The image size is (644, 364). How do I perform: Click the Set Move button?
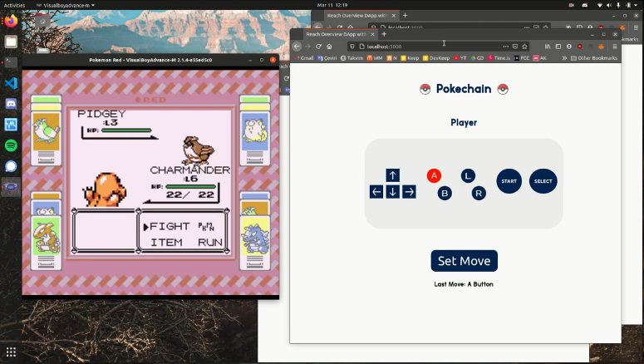465,261
